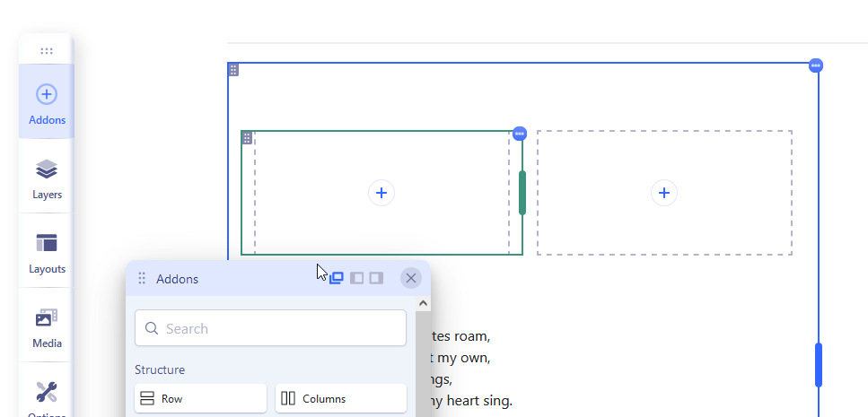Click the magnifier icon in Search field
The width and height of the screenshot is (868, 417).
[152, 328]
